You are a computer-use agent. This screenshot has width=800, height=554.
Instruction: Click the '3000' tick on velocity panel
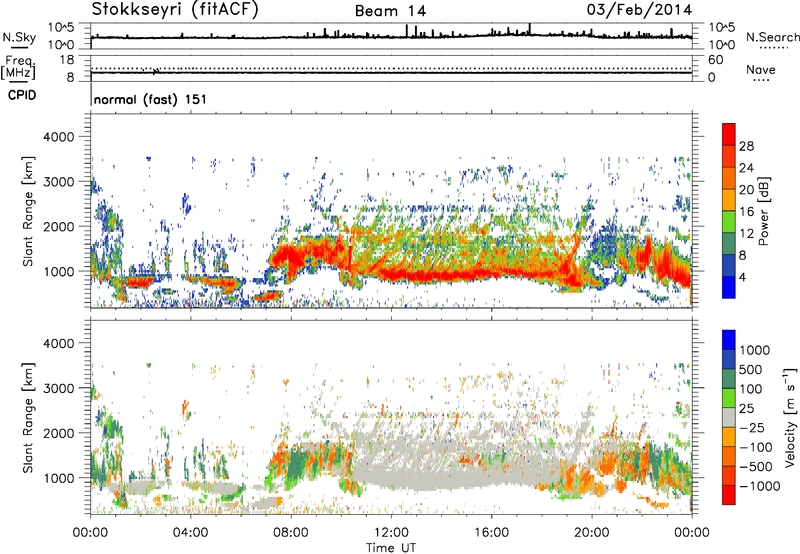(58, 388)
